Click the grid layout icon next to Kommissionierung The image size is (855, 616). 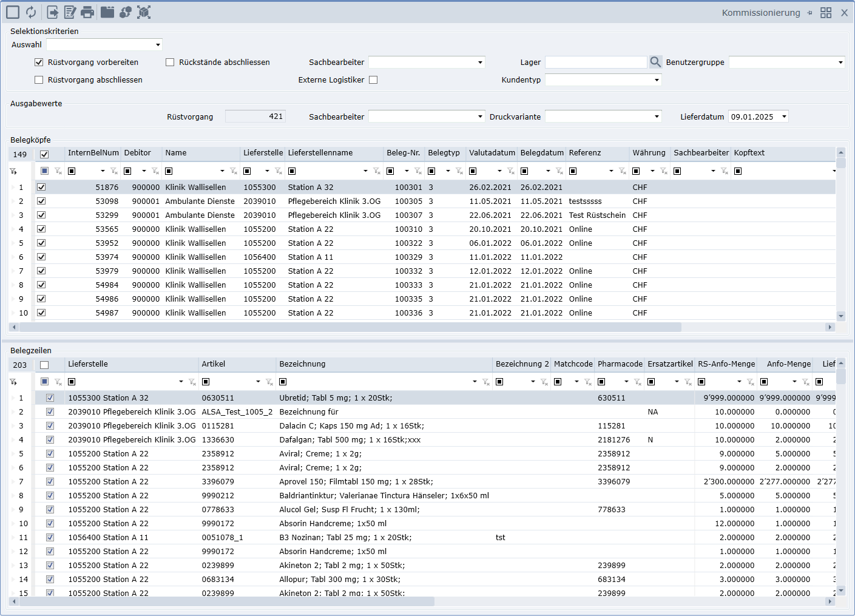coord(826,13)
